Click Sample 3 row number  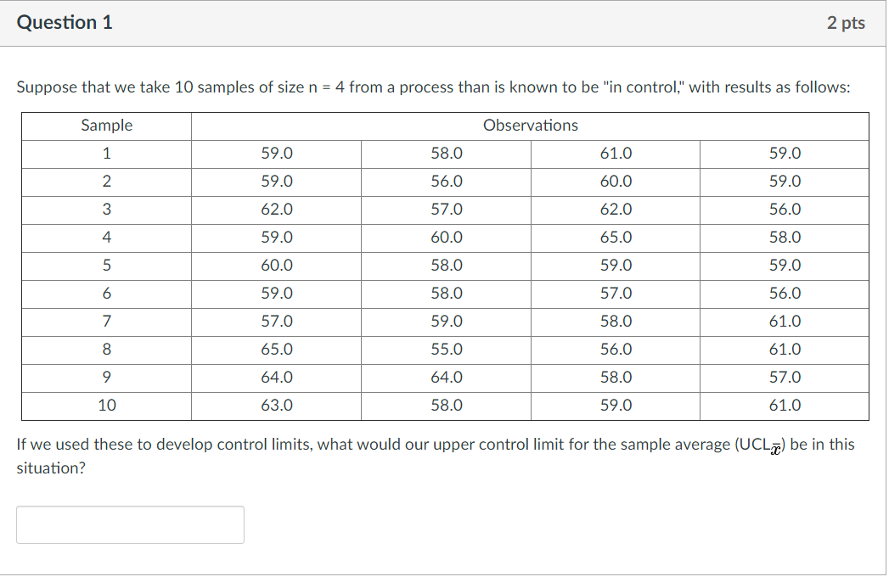pos(106,209)
